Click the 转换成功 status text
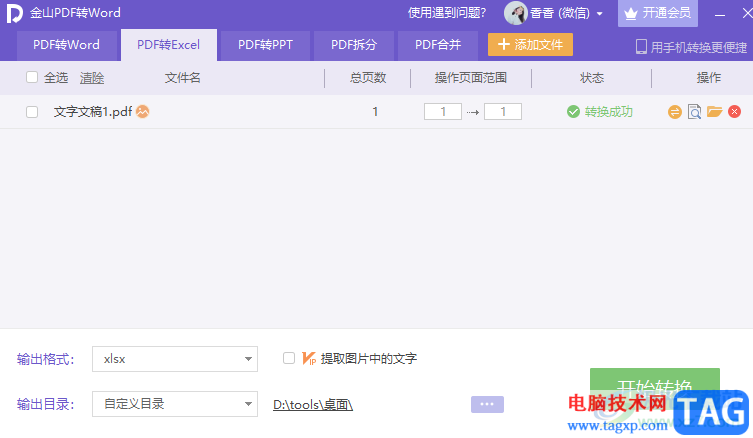This screenshot has width=753, height=438. 608,112
